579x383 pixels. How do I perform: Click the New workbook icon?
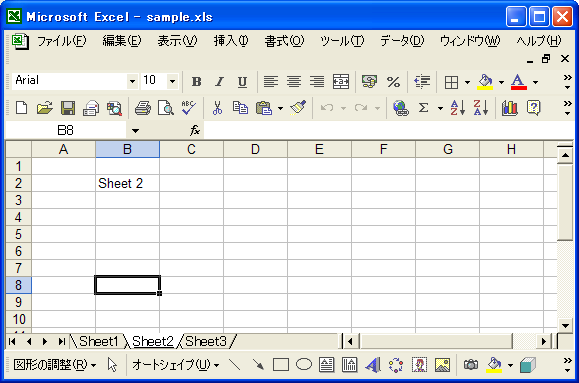pos(21,108)
